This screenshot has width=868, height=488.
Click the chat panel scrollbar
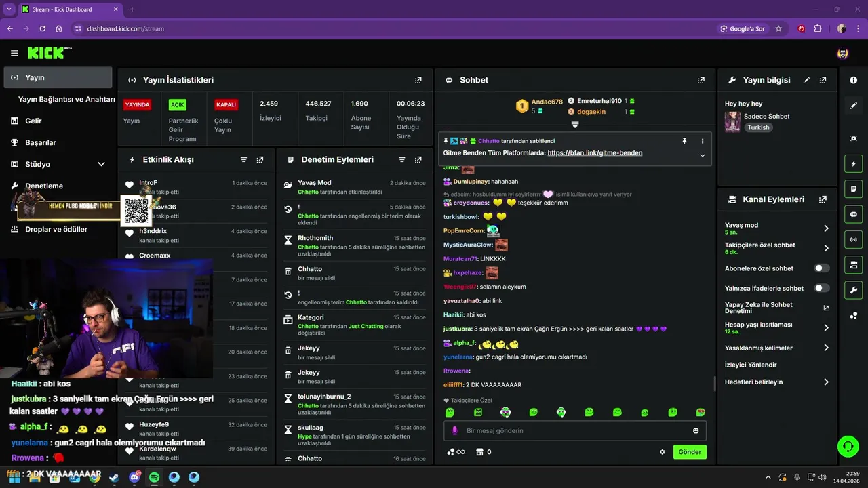[715, 384]
